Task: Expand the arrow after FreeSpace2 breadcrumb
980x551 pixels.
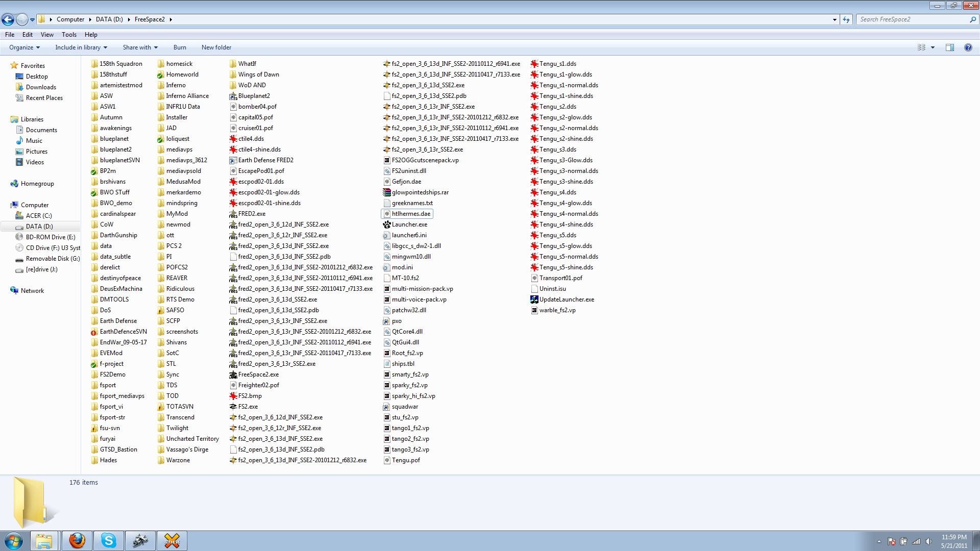Action: coord(170,19)
